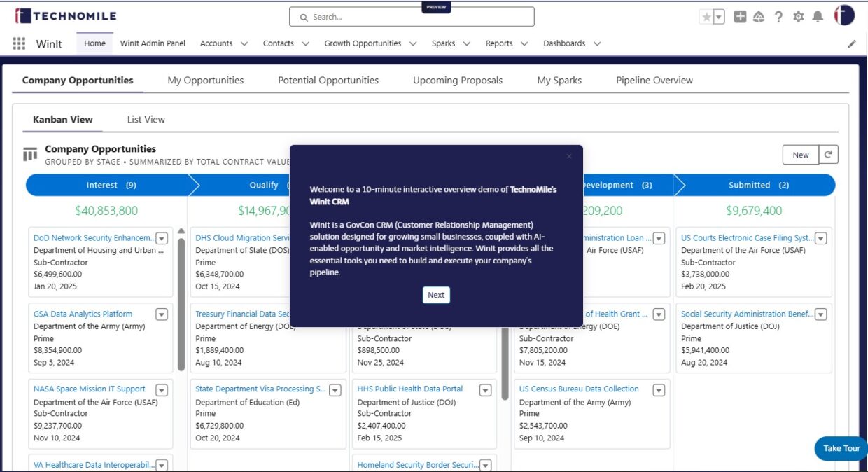
Task: Open the My Sparks tab
Action: 559,81
